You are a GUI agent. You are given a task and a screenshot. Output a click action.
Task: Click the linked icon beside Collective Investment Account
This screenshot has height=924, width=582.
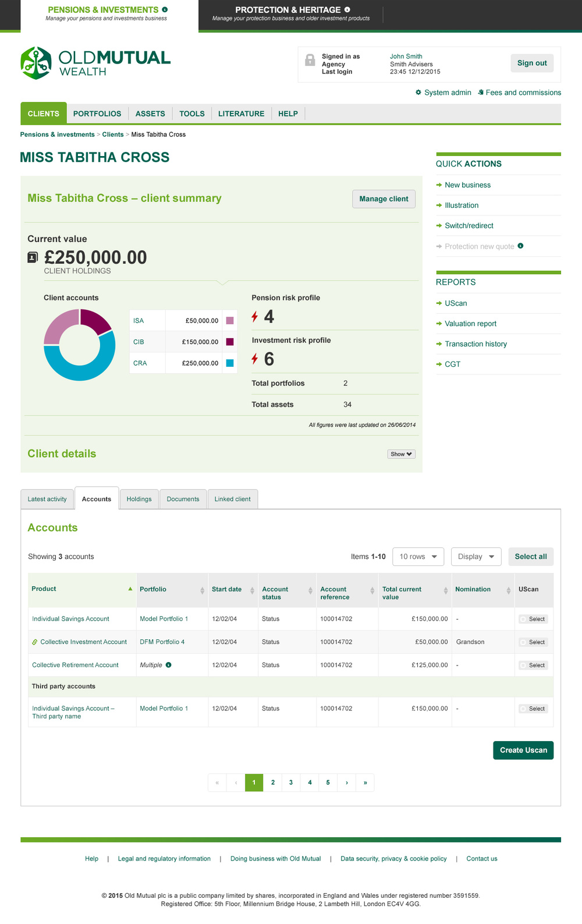(x=35, y=642)
